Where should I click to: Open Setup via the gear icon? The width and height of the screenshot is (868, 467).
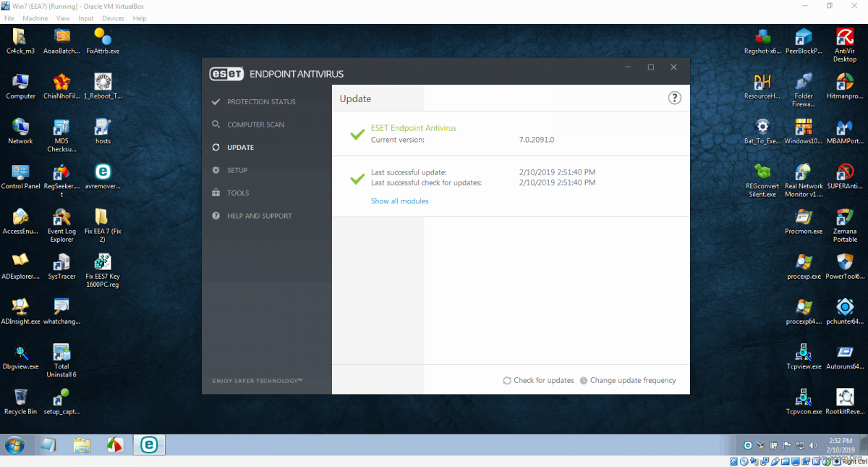click(216, 170)
